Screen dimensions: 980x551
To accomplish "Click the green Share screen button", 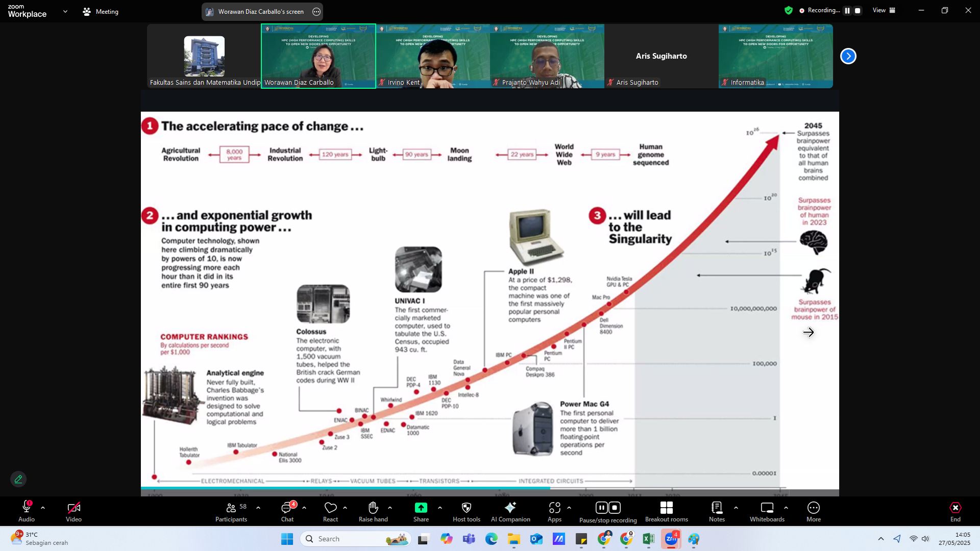I will point(421,508).
